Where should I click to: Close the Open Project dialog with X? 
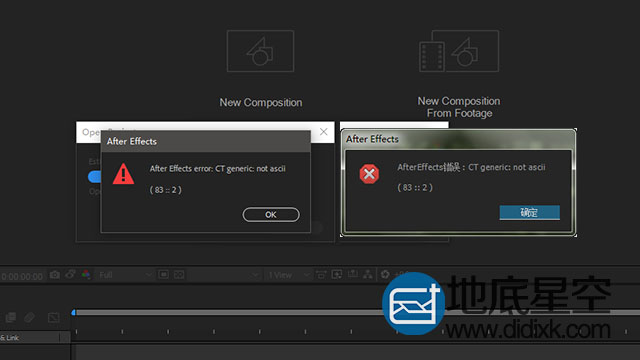tap(324, 131)
